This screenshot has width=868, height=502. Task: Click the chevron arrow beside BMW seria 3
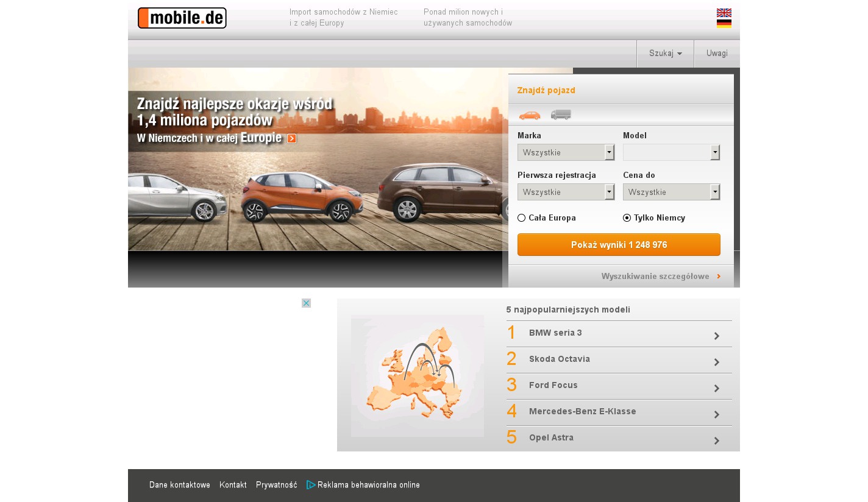pyautogui.click(x=716, y=336)
